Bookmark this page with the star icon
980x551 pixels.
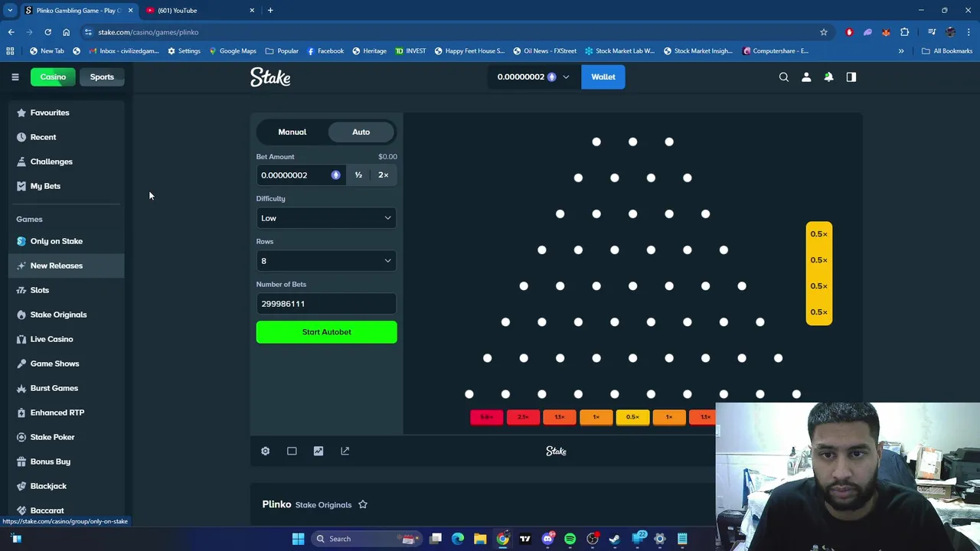coord(824,32)
